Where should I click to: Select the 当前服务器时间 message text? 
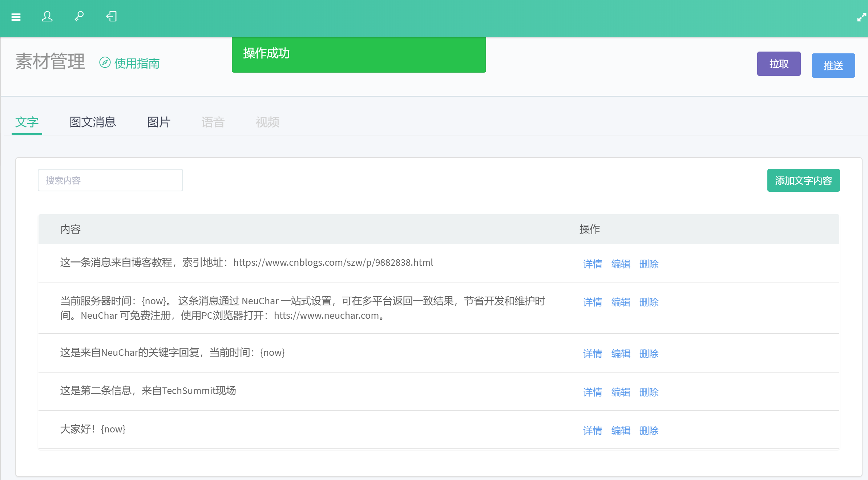pos(303,308)
